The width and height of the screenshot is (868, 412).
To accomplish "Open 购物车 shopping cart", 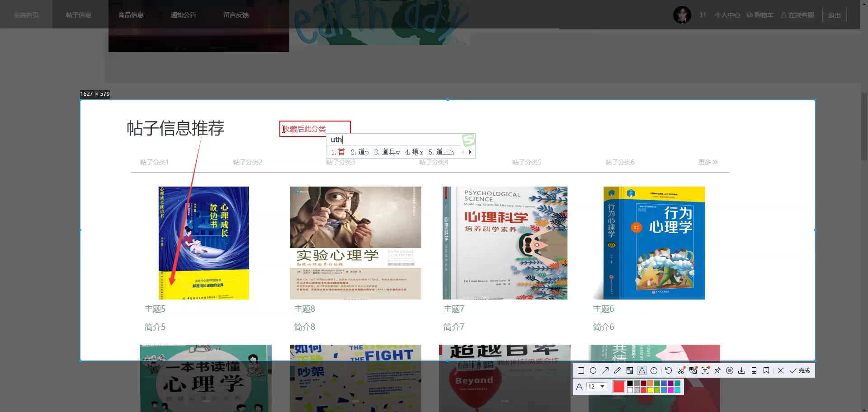I will pyautogui.click(x=760, y=15).
